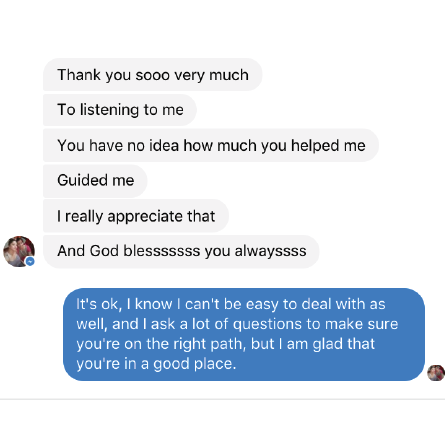
Task: Focus the empty message area below the divider
Action: 222,423
